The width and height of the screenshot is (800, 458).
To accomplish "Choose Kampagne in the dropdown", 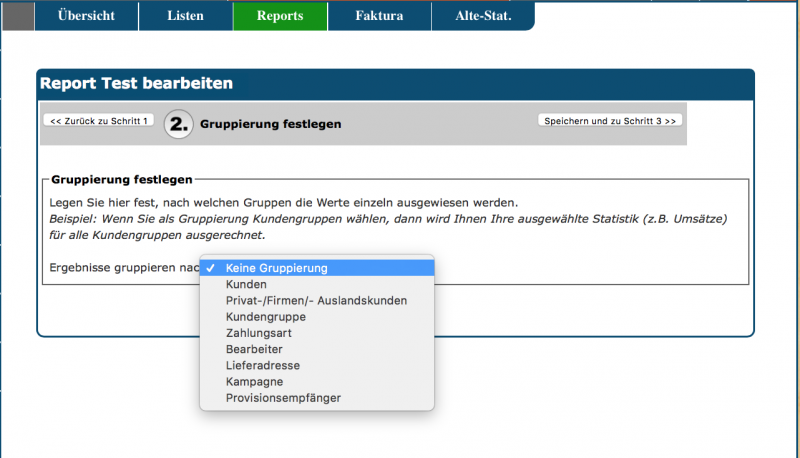I will (254, 381).
